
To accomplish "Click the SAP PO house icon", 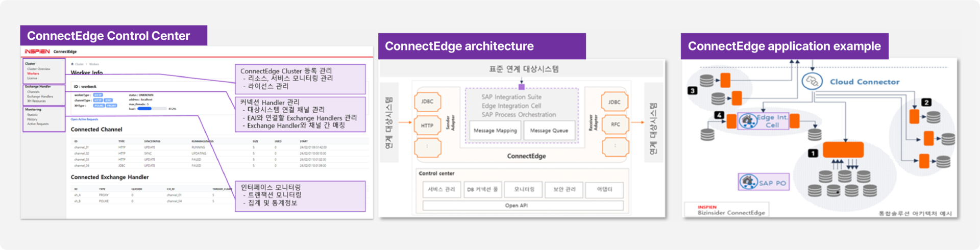I will click(x=748, y=182).
